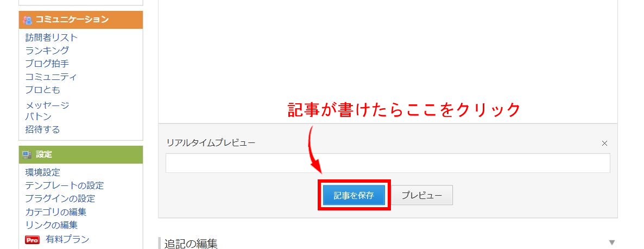
Task: Click inside the realtime preview field
Action: tap(388, 163)
